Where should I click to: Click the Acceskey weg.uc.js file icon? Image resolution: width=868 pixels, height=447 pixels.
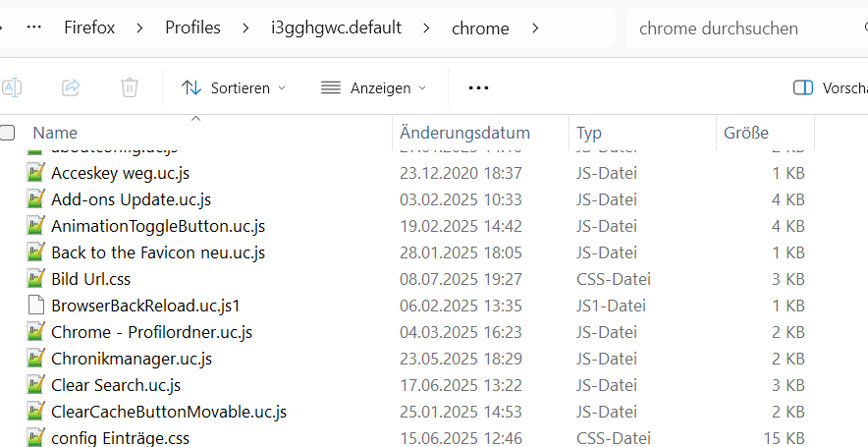(x=36, y=173)
